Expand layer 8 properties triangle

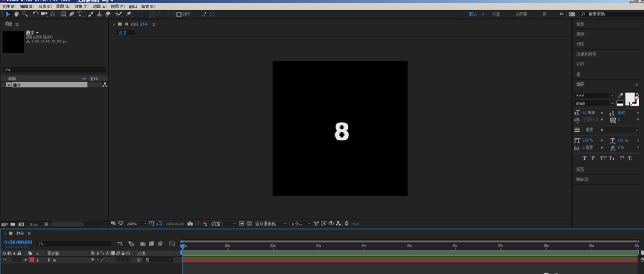(26, 260)
